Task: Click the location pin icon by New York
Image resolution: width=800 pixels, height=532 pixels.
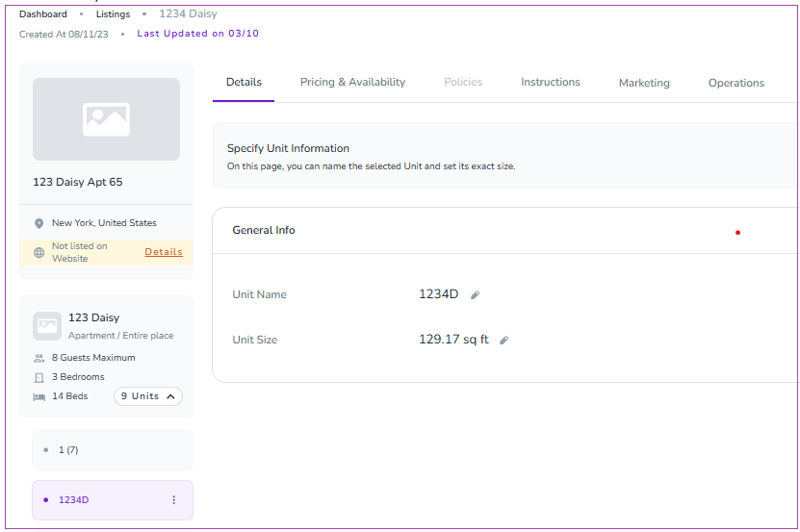Action: click(x=39, y=223)
